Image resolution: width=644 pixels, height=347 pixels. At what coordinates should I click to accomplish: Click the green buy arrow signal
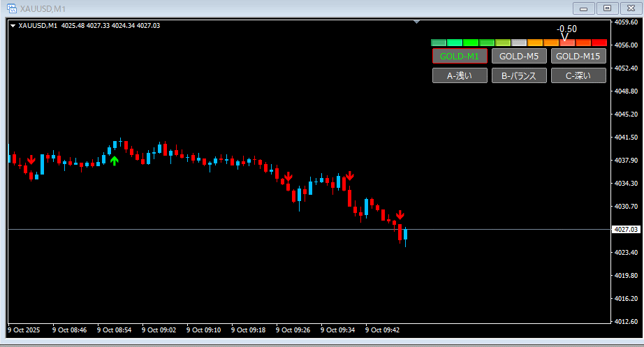(115, 161)
